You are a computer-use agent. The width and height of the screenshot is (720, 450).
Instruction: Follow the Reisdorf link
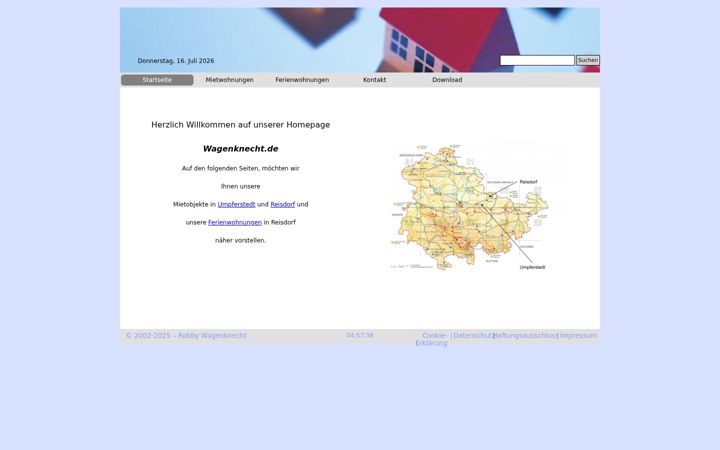pyautogui.click(x=282, y=204)
